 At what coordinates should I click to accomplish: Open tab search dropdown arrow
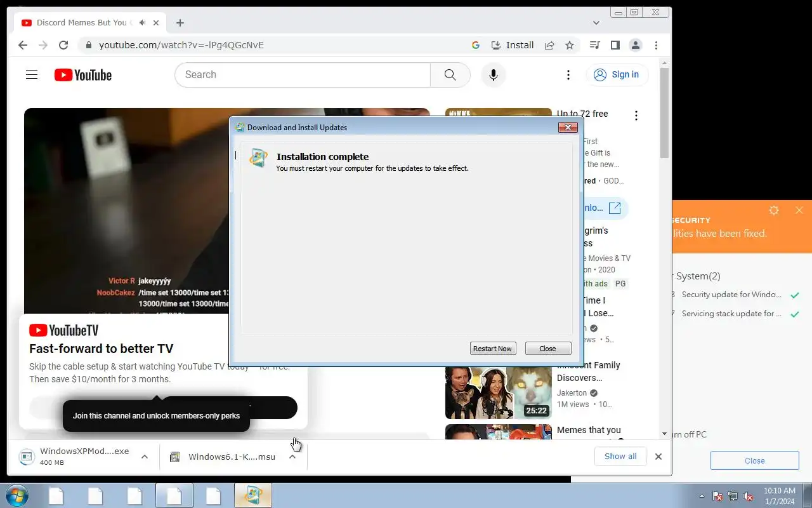coord(596,23)
